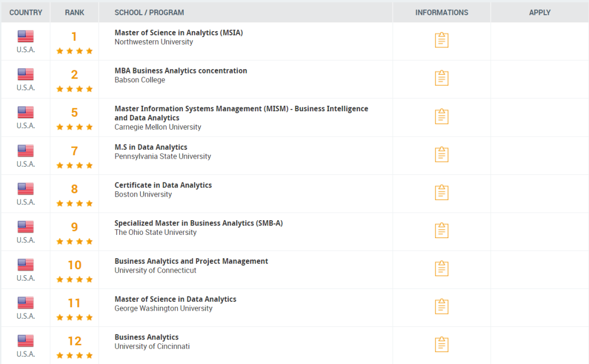
Task: Click the U.S.A. flag in rank 9 row
Action: [x=26, y=227]
